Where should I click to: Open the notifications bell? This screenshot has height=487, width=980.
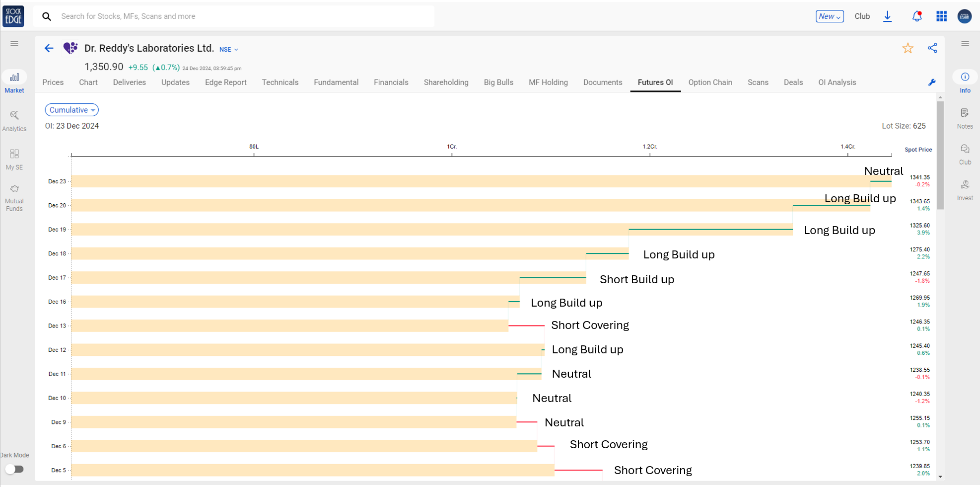917,16
